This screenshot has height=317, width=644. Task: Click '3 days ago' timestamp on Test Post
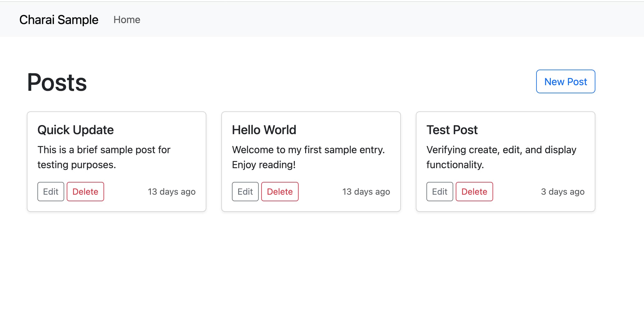(563, 192)
